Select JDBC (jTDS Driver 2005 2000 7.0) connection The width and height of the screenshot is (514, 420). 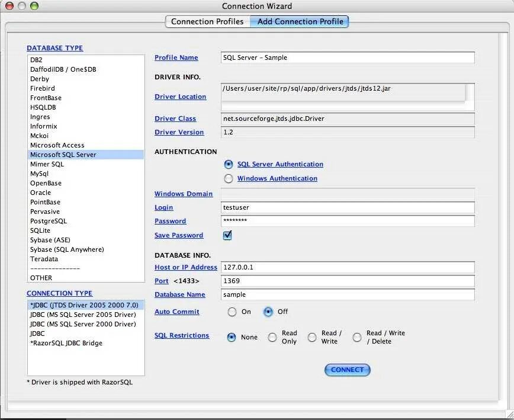click(86, 305)
